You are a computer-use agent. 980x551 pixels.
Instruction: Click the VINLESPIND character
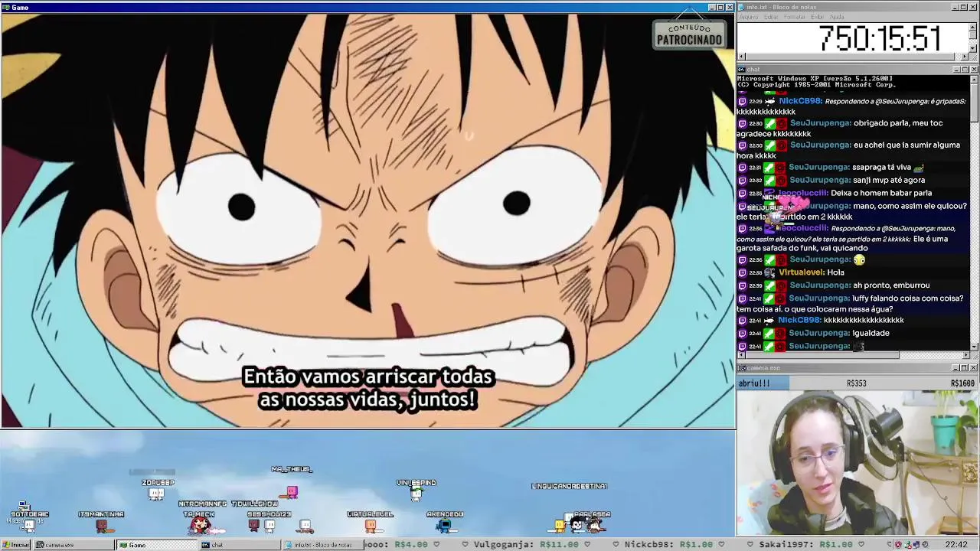416,494
